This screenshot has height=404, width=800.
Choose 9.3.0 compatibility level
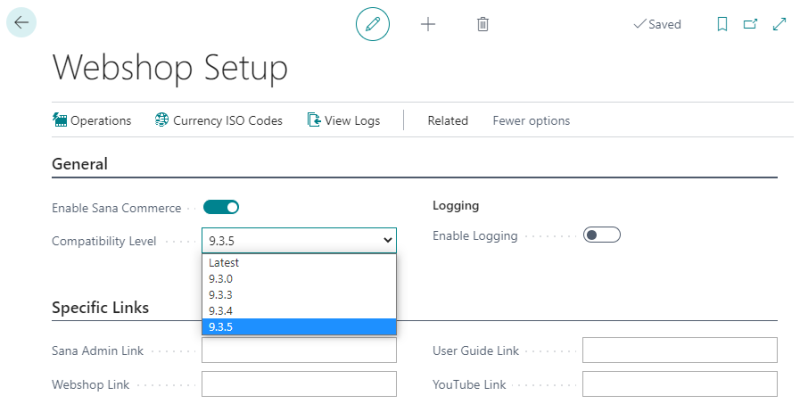tap(299, 279)
